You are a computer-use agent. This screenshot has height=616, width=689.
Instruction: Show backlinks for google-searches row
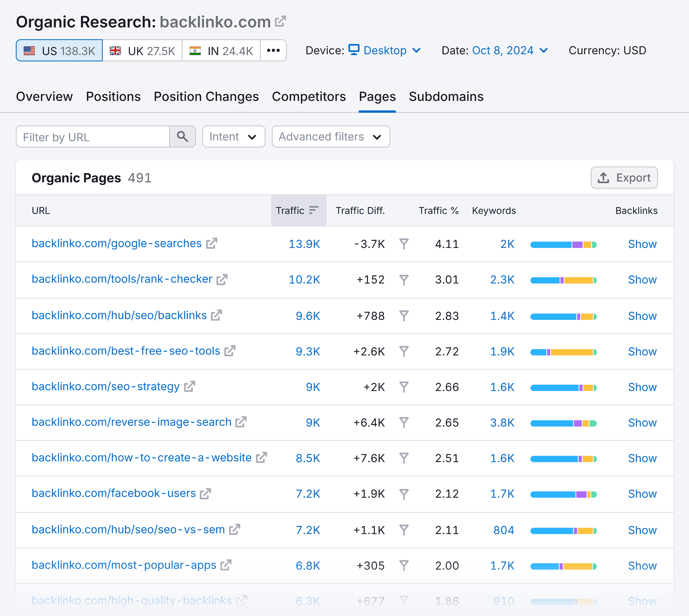click(x=642, y=244)
